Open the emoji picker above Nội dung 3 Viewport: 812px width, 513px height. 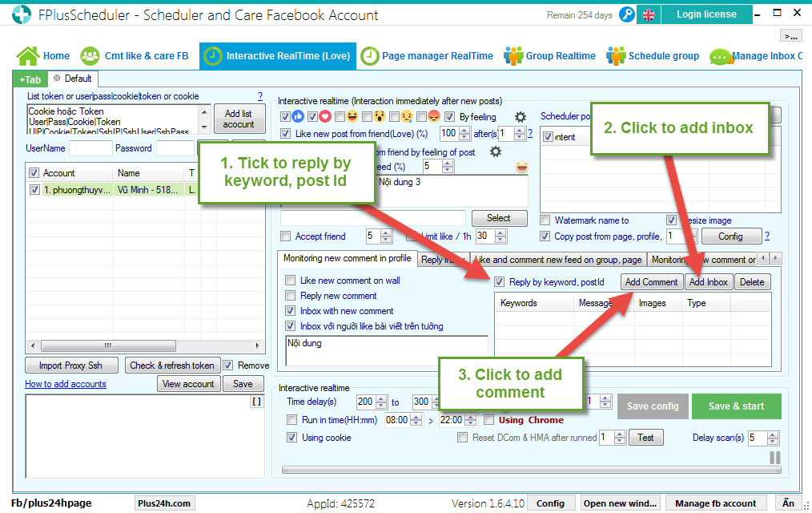522,167
